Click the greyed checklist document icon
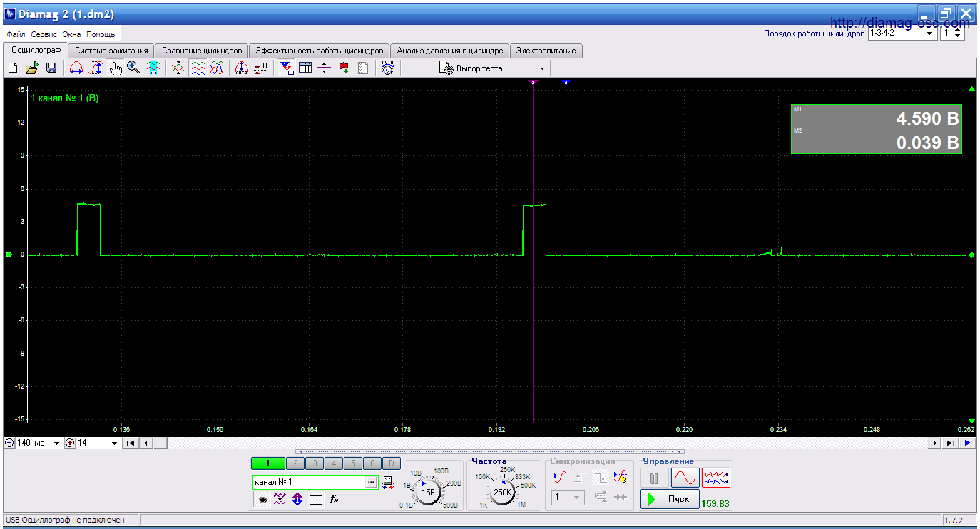The width and height of the screenshot is (980, 529). [363, 68]
